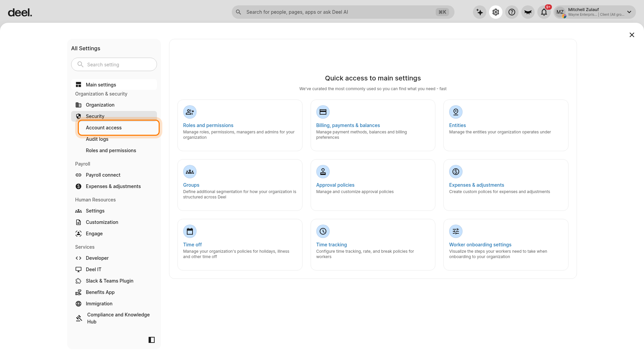
Task: Click the Deel IT monitor icon
Action: (78, 269)
